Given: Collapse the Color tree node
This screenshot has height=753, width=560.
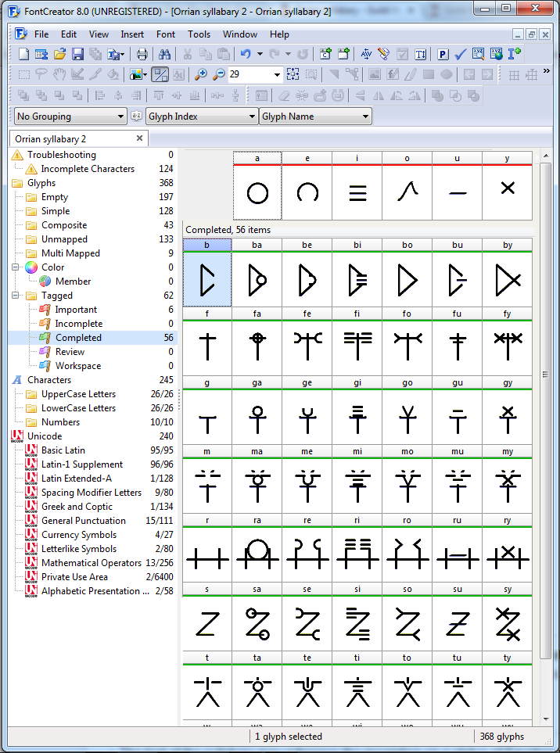Looking at the screenshot, I should (x=15, y=267).
